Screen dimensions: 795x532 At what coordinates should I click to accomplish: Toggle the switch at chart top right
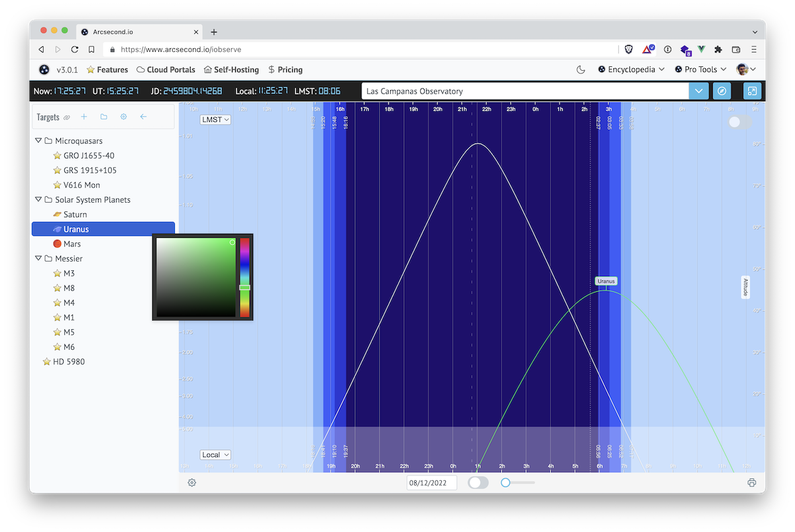739,122
